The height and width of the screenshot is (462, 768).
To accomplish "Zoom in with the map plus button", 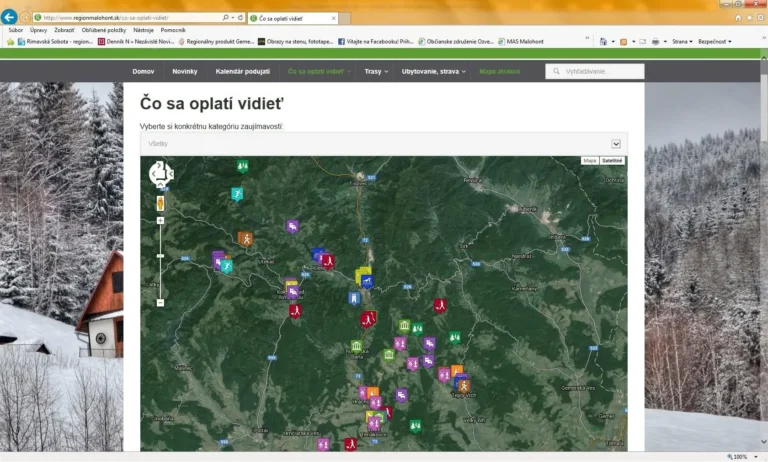I will [x=160, y=220].
